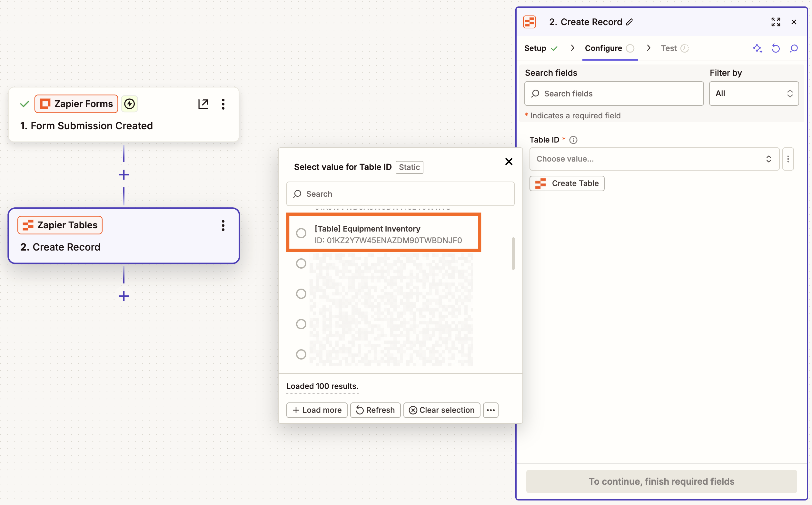Viewport: 812px width, 505px height.
Task: Open the Table ID Choose value dropdown
Action: [654, 159]
